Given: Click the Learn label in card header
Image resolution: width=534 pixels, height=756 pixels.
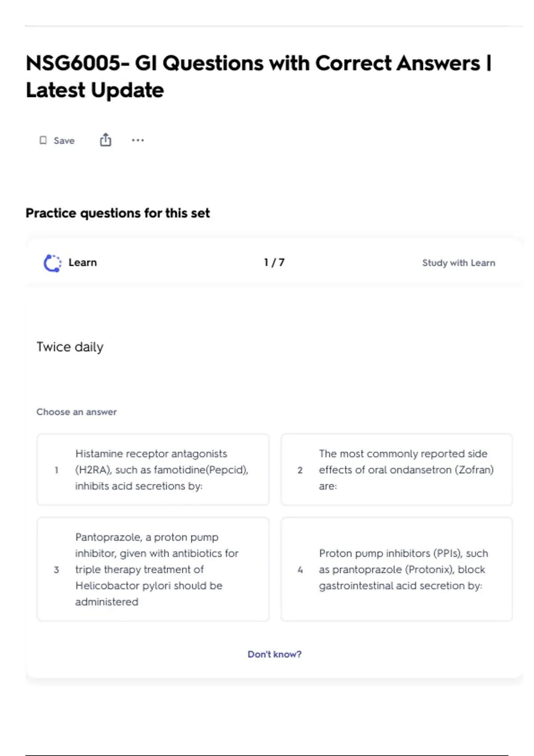Looking at the screenshot, I should tap(83, 262).
